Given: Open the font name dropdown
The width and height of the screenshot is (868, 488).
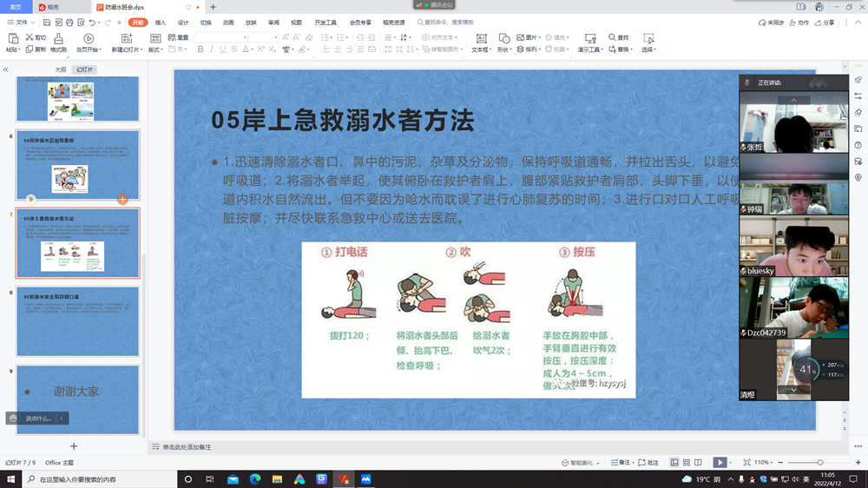Looking at the screenshot, I should (245, 37).
